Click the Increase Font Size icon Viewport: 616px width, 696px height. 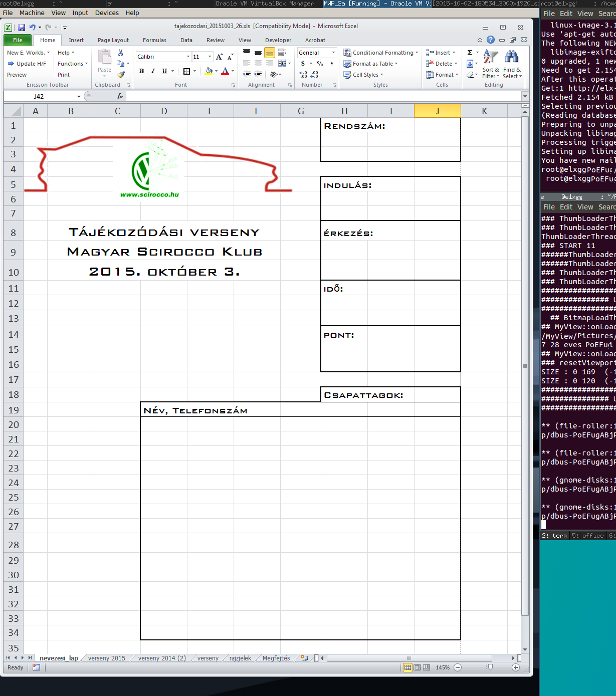coord(219,57)
